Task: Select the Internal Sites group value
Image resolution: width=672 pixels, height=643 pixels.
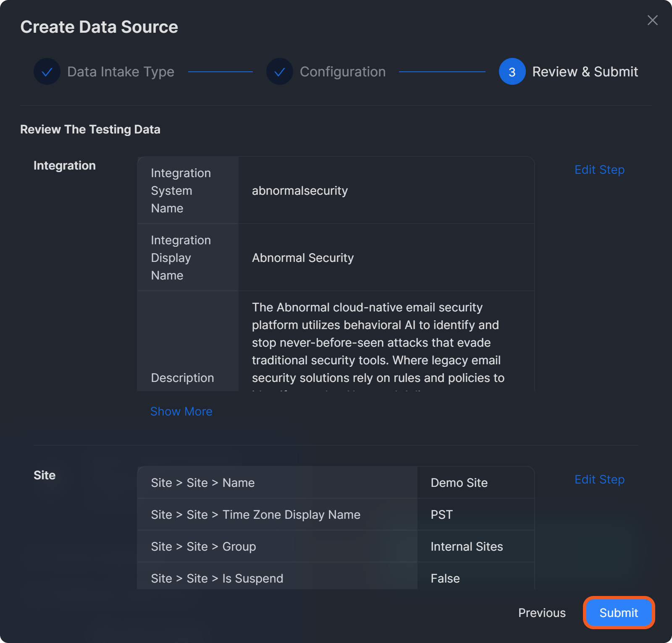Action: coord(467,546)
